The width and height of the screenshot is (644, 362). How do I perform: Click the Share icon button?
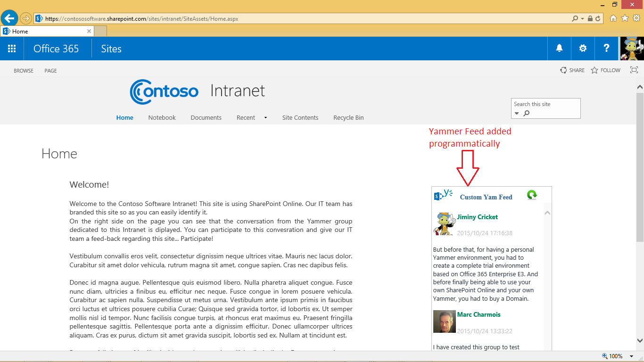pyautogui.click(x=572, y=70)
